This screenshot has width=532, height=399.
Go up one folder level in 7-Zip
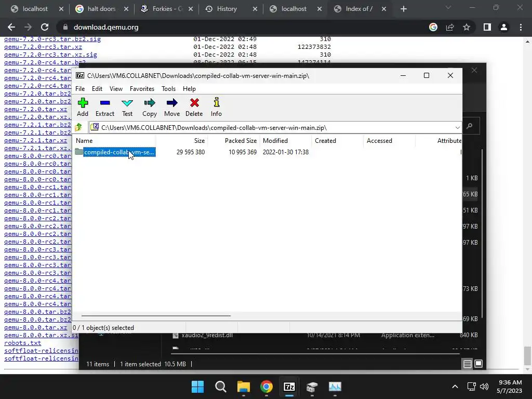(x=79, y=127)
